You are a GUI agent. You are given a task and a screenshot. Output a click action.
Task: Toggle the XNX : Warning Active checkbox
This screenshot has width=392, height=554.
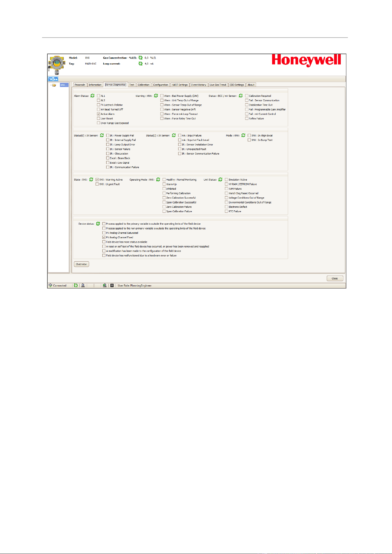point(97,180)
